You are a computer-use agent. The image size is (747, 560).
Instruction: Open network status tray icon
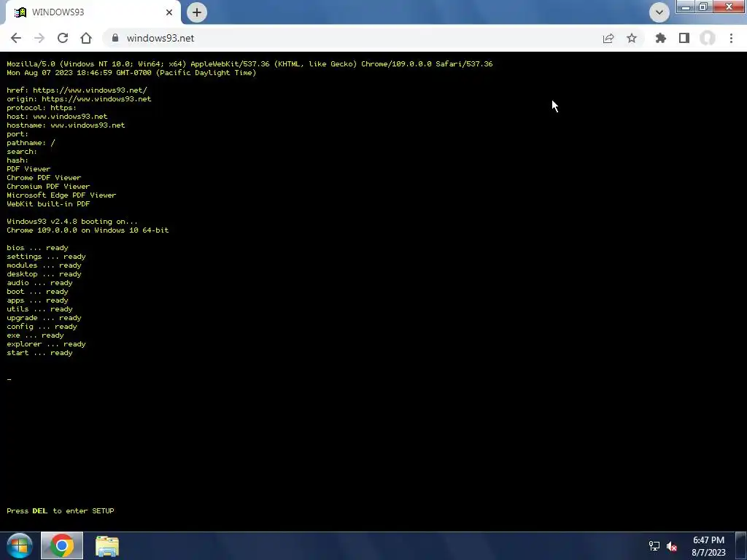pyautogui.click(x=654, y=546)
